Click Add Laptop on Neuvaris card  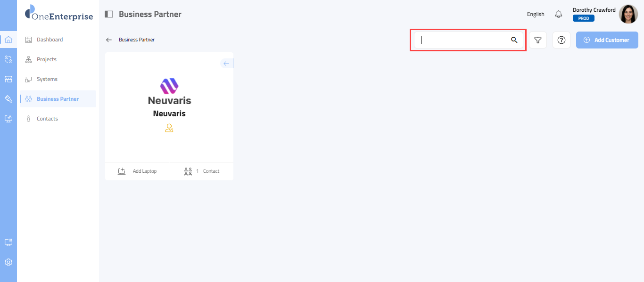137,171
